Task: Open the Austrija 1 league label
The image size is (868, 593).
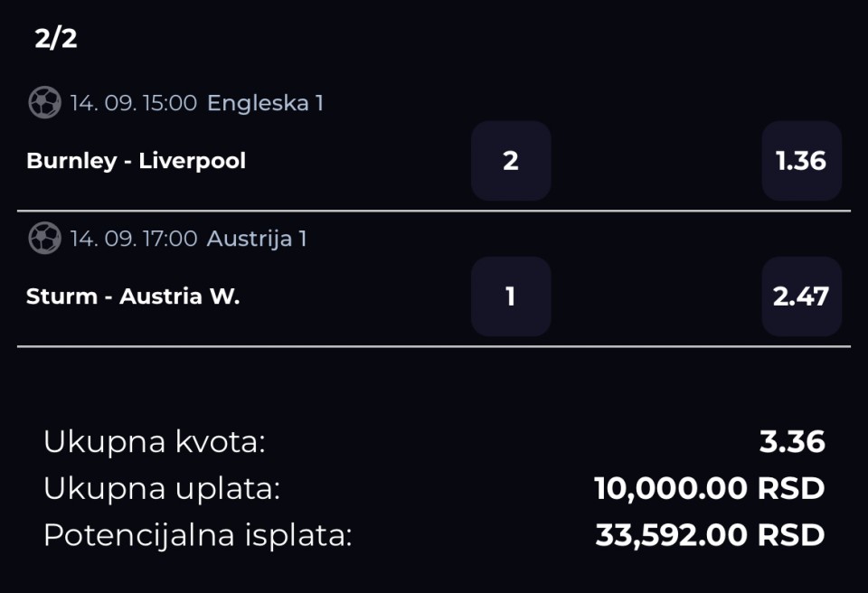Action: tap(257, 239)
